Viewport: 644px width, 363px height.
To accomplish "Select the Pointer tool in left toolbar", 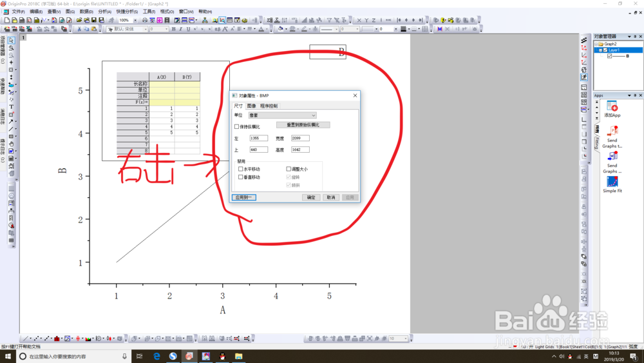I will coord(11,40).
